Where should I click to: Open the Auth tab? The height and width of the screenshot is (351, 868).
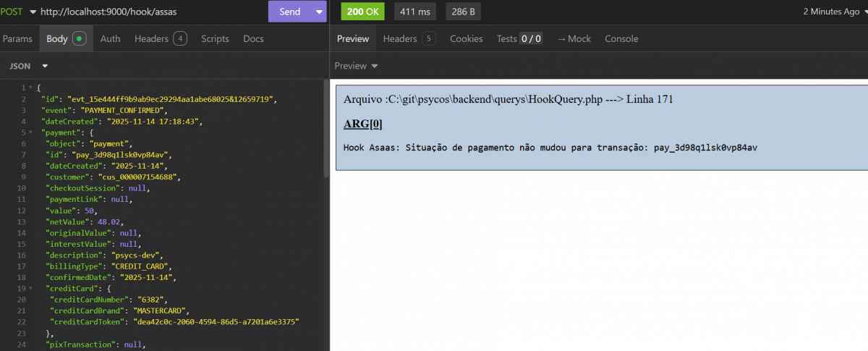(110, 39)
